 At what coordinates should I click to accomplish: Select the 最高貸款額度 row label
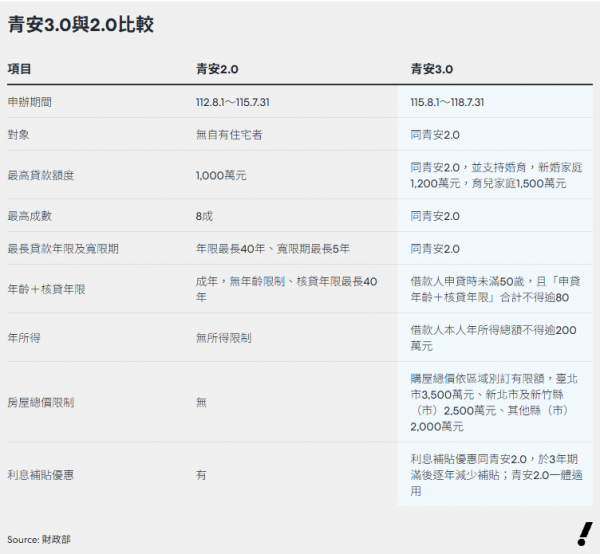click(x=41, y=175)
